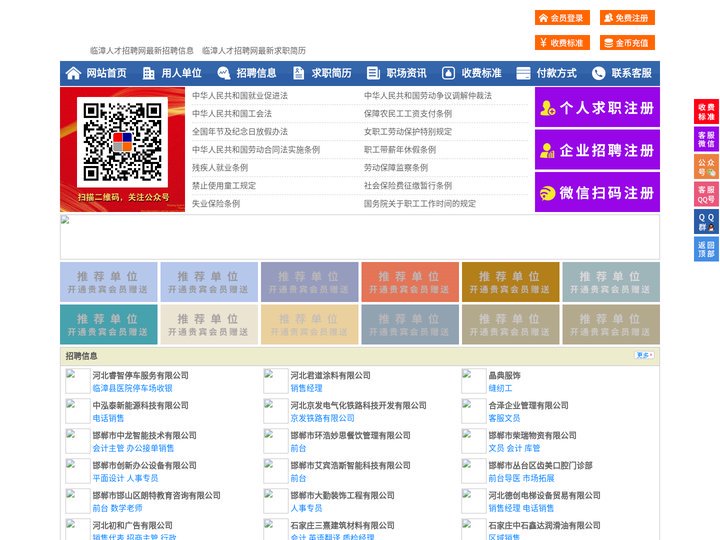Open the 缝纫工 job link
The image size is (720, 540).
500,388
